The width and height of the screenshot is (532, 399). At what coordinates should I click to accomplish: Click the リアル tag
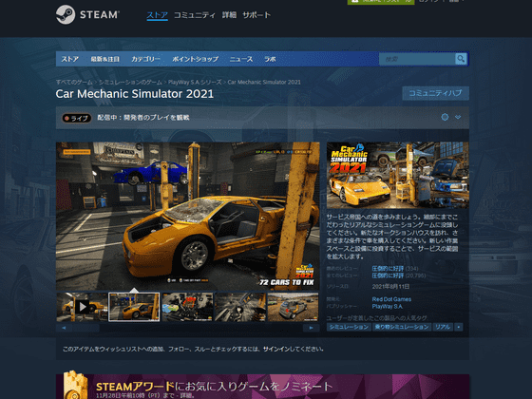443,327
